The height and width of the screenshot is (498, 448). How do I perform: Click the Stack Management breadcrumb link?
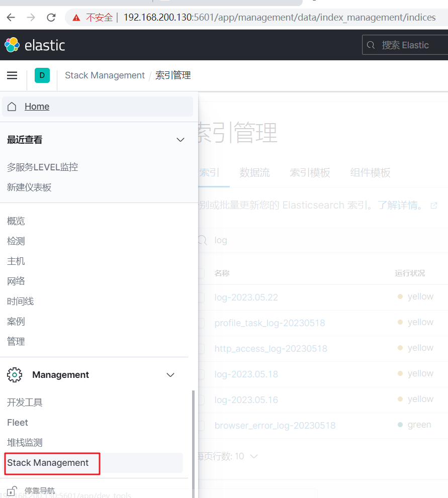point(105,75)
